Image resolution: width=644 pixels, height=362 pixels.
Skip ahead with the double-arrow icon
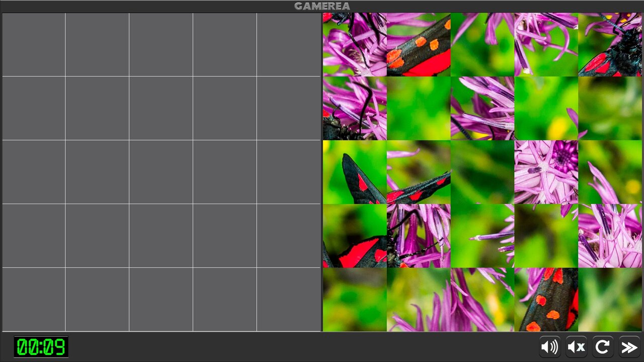pos(629,347)
